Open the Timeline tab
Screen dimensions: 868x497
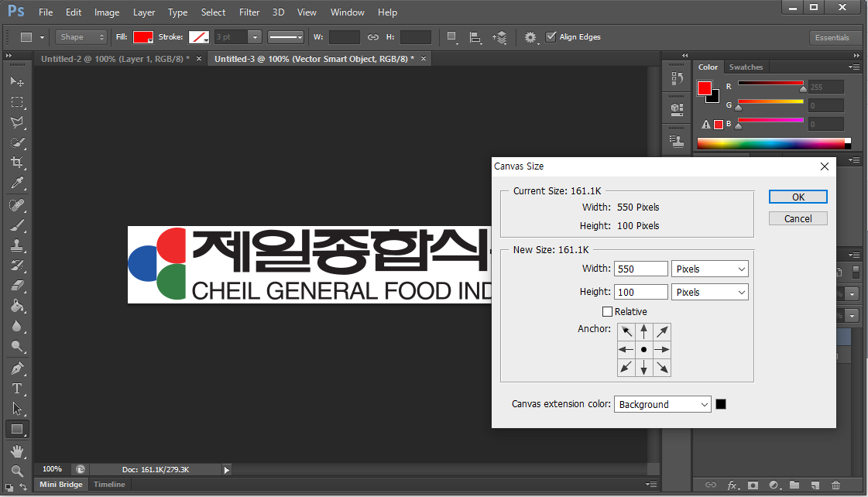109,485
